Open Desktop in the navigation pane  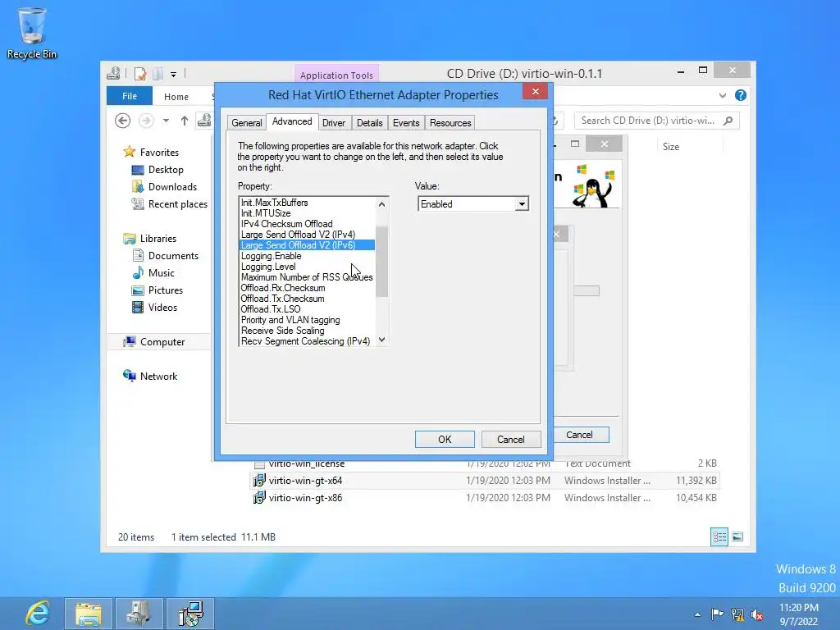click(166, 169)
